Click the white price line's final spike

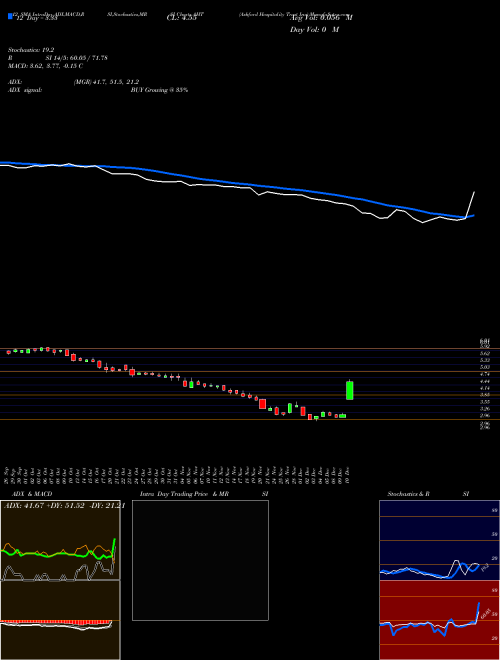[470, 205]
